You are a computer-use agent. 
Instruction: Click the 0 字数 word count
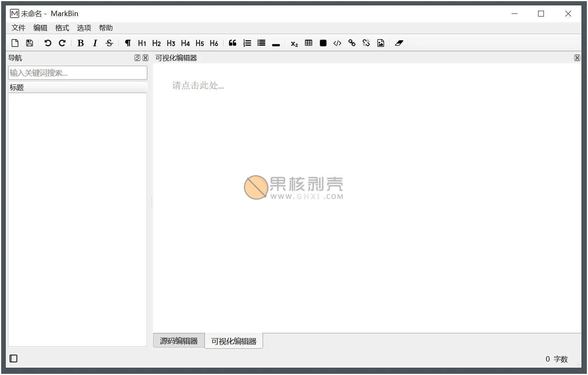click(x=557, y=359)
